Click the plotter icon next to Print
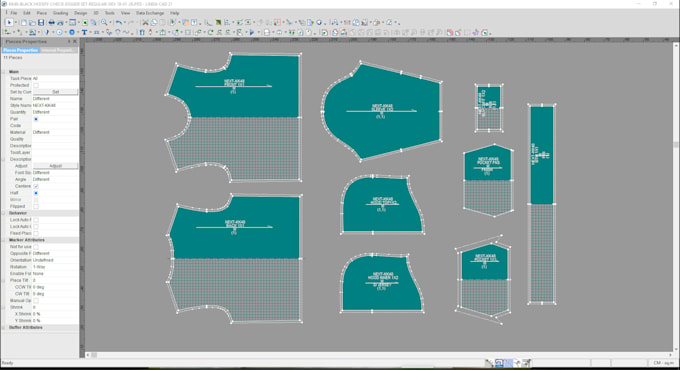The height and width of the screenshot is (370, 680). coord(60,22)
